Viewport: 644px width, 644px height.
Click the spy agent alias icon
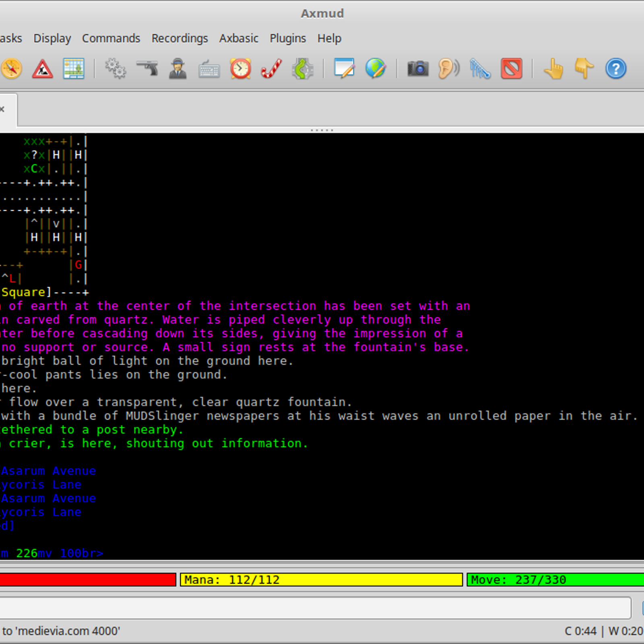tap(178, 69)
